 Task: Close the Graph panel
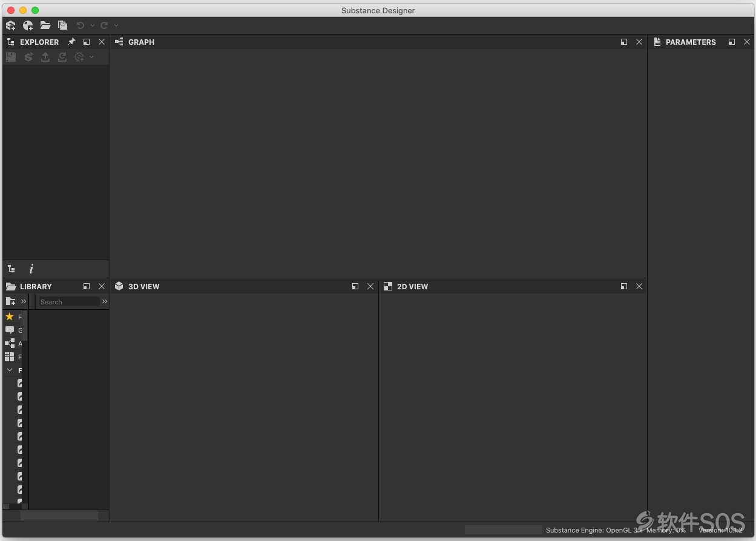coord(639,42)
